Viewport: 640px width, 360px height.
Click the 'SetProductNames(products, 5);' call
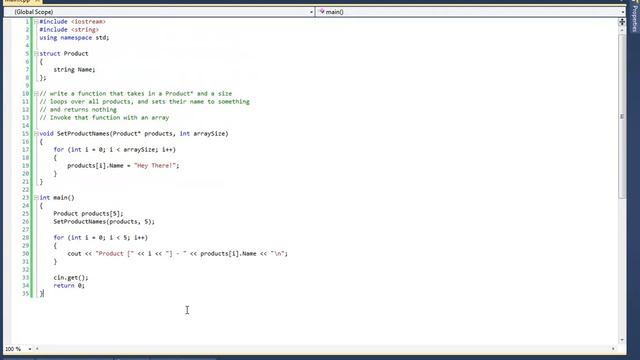(x=104, y=222)
